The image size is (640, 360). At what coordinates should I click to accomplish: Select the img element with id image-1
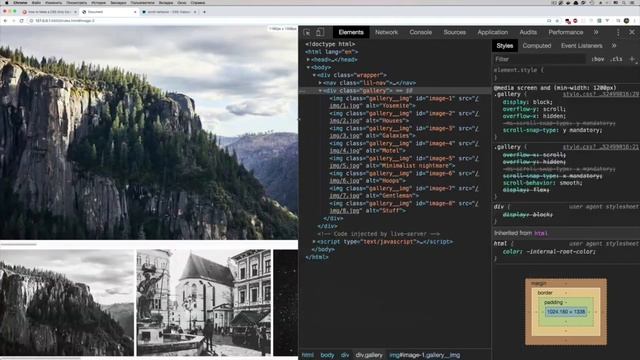pyautogui.click(x=404, y=102)
